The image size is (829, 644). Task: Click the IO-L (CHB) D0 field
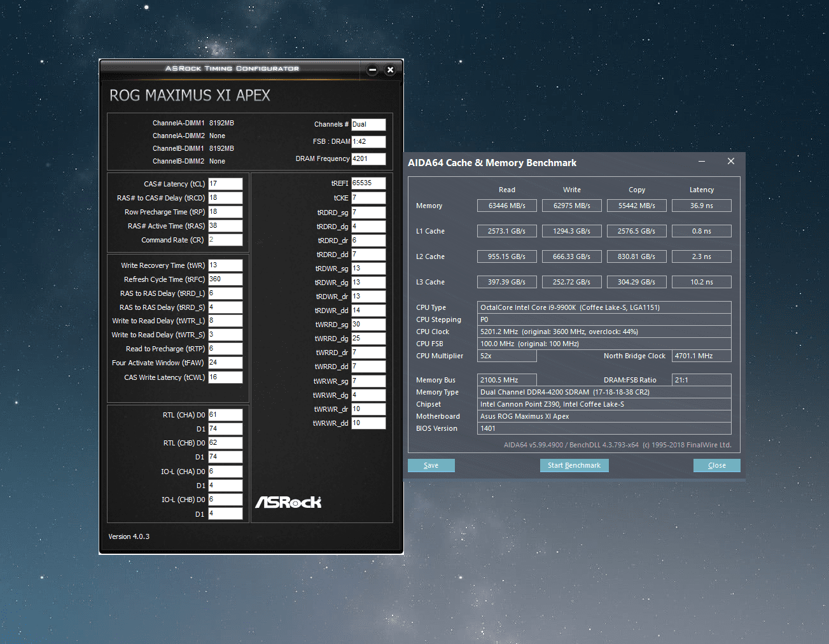pyautogui.click(x=225, y=500)
